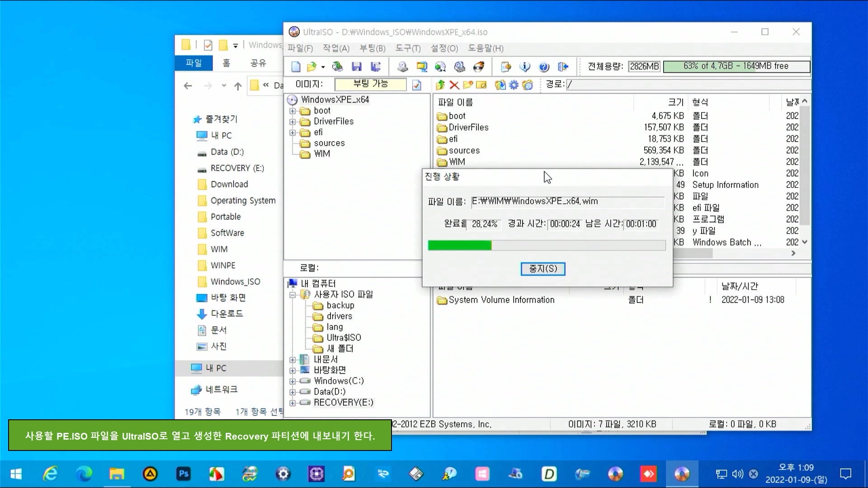Click Up arrow in File Explorer
Screen dimensions: 868x488
pos(238,86)
